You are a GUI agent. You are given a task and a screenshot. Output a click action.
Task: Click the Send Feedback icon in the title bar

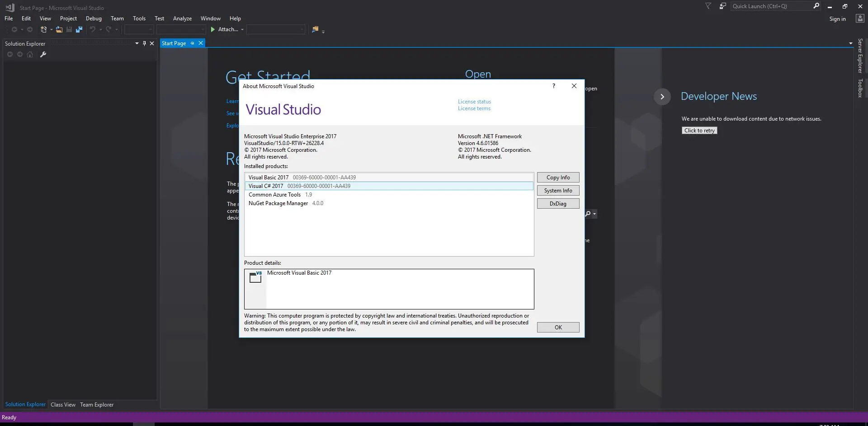pos(723,6)
